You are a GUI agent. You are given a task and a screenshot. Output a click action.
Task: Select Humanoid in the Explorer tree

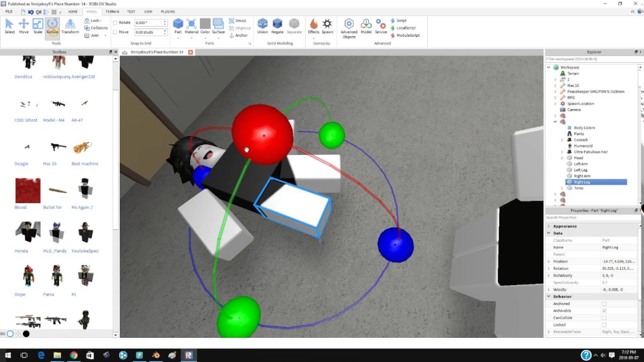584,146
